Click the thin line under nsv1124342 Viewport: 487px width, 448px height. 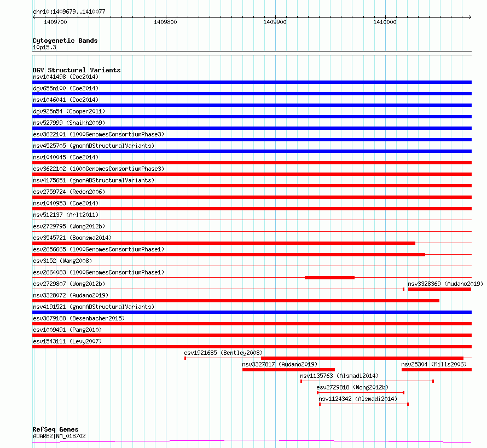click(364, 404)
